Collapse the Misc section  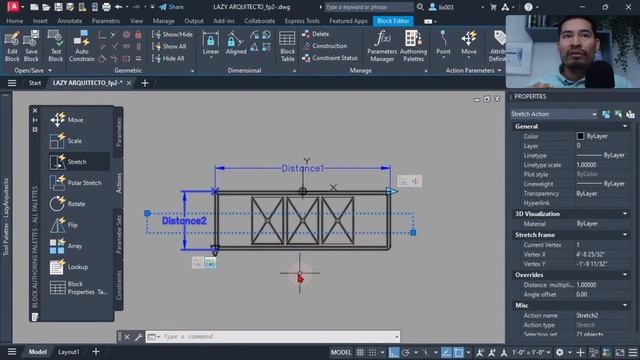click(x=625, y=305)
